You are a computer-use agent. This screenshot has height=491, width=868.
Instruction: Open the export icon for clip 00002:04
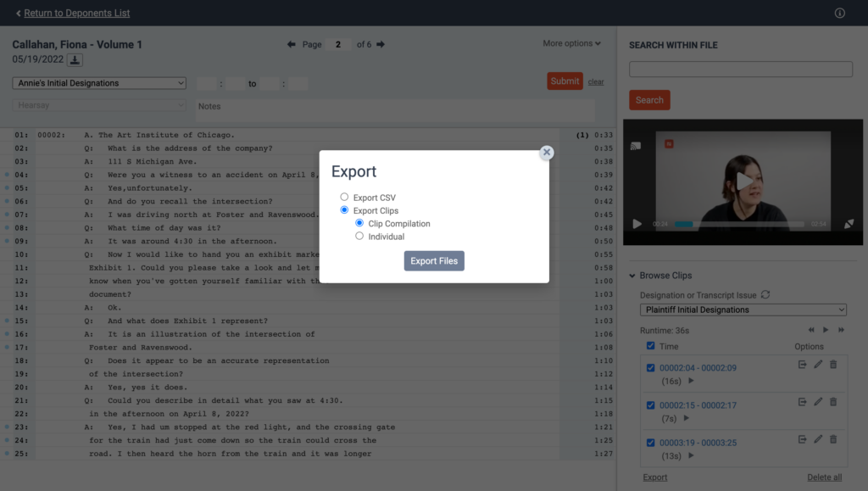pos(804,365)
